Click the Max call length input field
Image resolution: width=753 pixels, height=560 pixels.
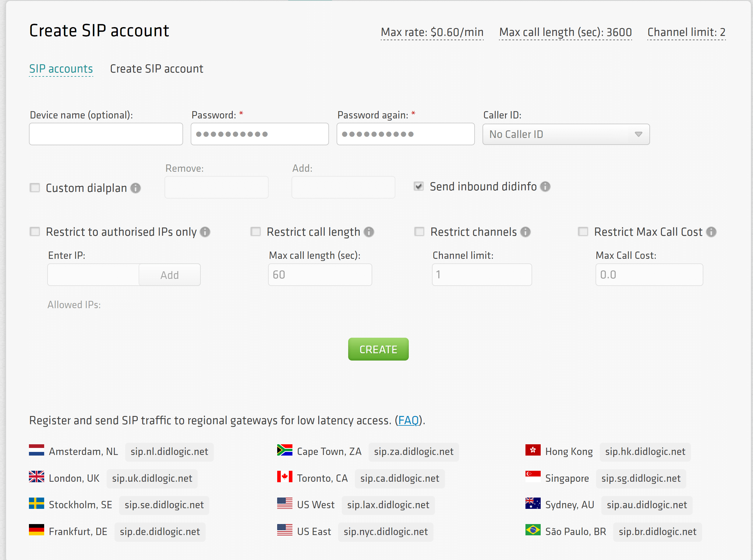pos(320,274)
